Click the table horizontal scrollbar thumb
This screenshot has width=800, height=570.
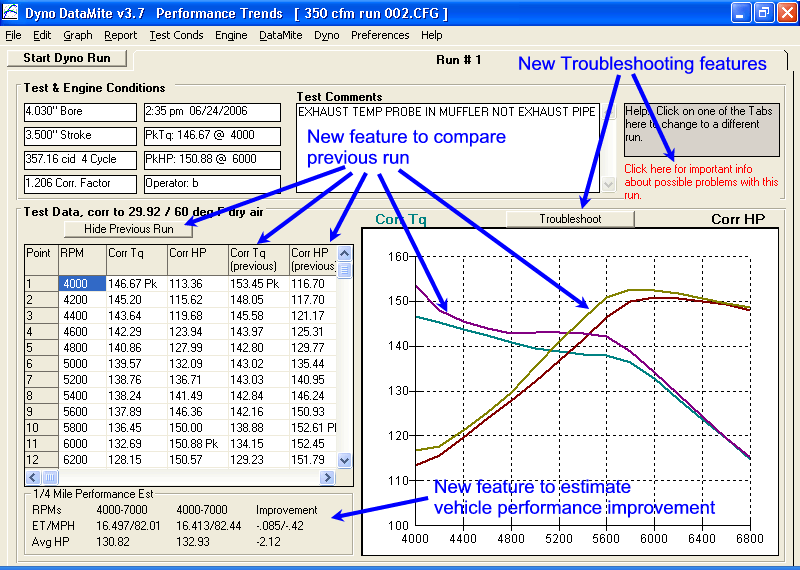50,478
